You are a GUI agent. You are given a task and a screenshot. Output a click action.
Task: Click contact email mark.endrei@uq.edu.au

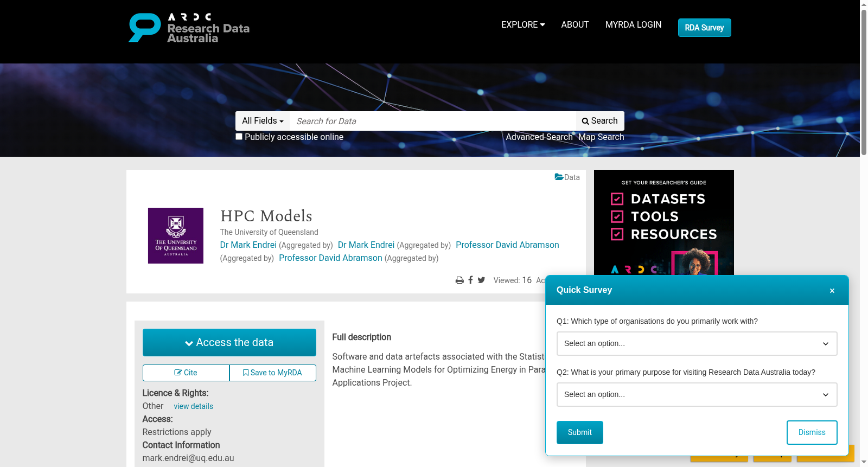pos(188,458)
